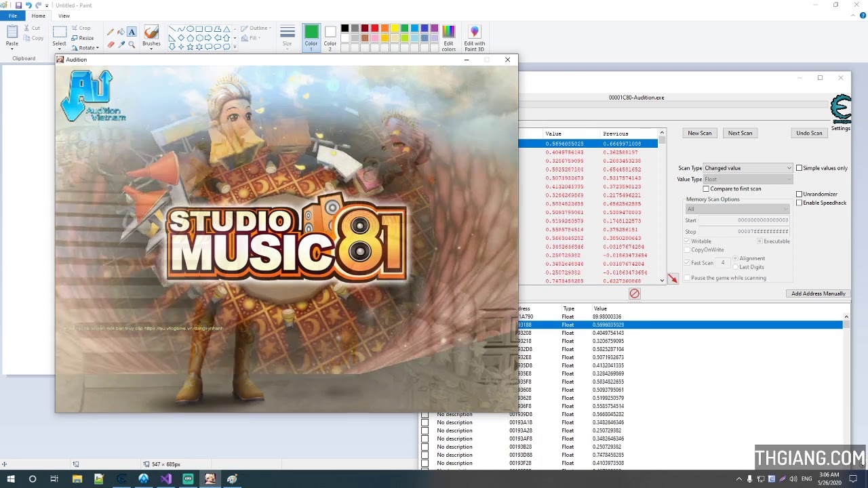Select the Text tool in Paint
This screenshot has width=868, height=488.
(x=132, y=32)
